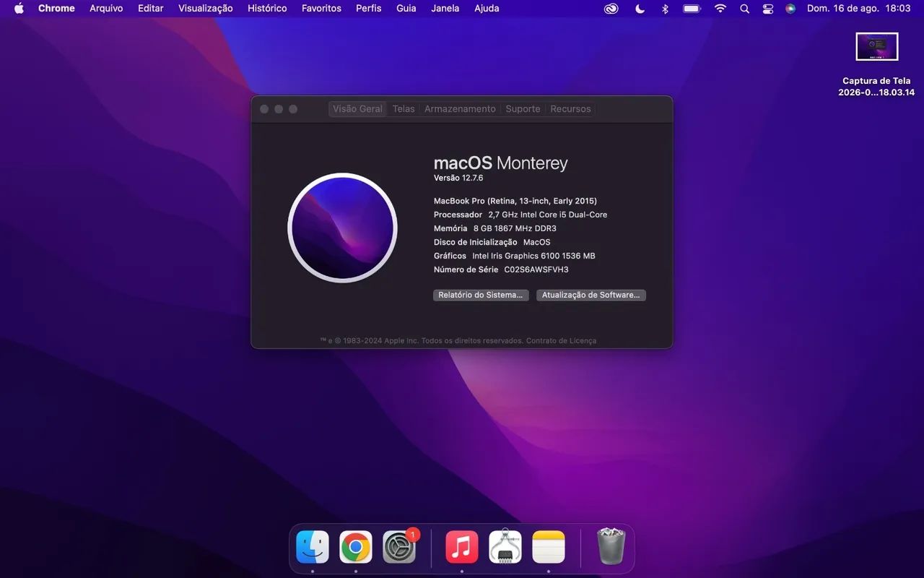This screenshot has height=578, width=924.
Task: Open the Histórico menu
Action: point(267,9)
